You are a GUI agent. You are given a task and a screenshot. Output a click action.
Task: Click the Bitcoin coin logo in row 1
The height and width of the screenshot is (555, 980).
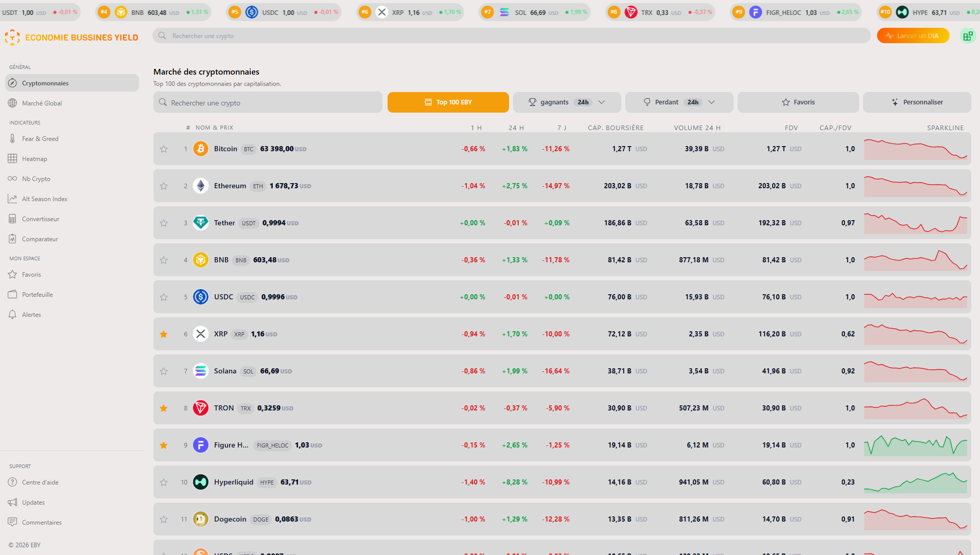tap(201, 149)
